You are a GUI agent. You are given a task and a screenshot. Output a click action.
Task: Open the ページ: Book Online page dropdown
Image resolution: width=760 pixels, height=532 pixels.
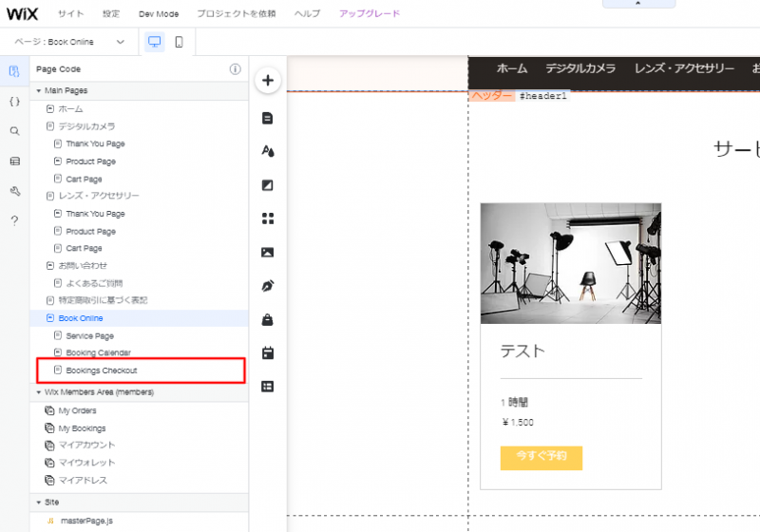tap(69, 42)
